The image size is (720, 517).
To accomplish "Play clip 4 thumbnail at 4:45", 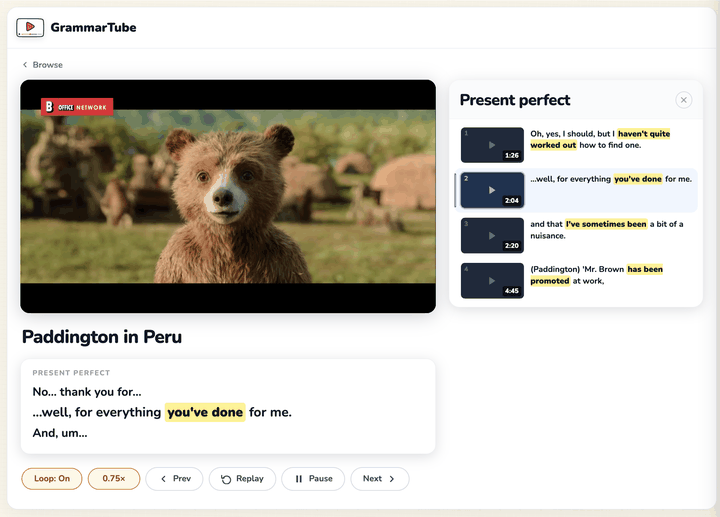I will tap(492, 281).
